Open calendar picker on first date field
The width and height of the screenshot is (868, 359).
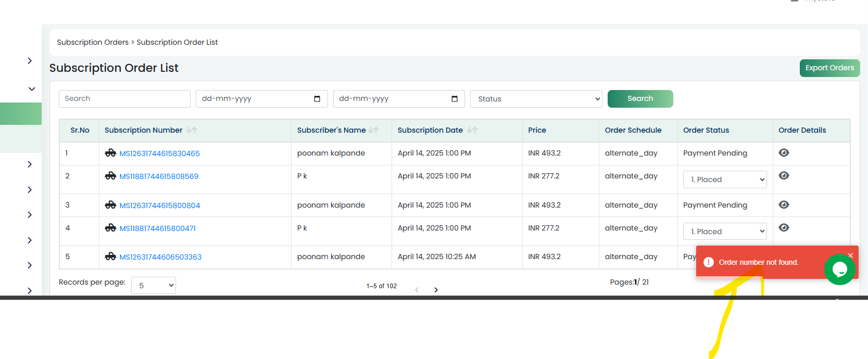click(317, 99)
